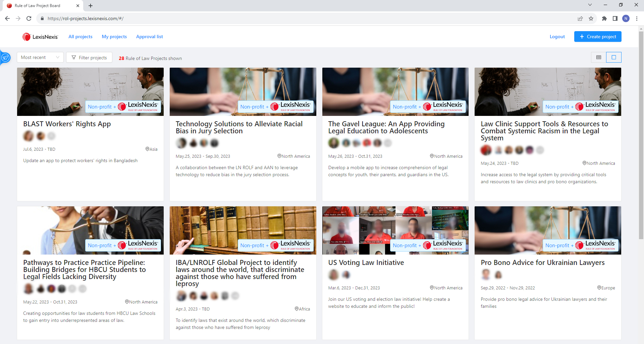The height and width of the screenshot is (344, 644).
Task: Click the blue paper-plane feedback icon
Action: [x=5, y=58]
